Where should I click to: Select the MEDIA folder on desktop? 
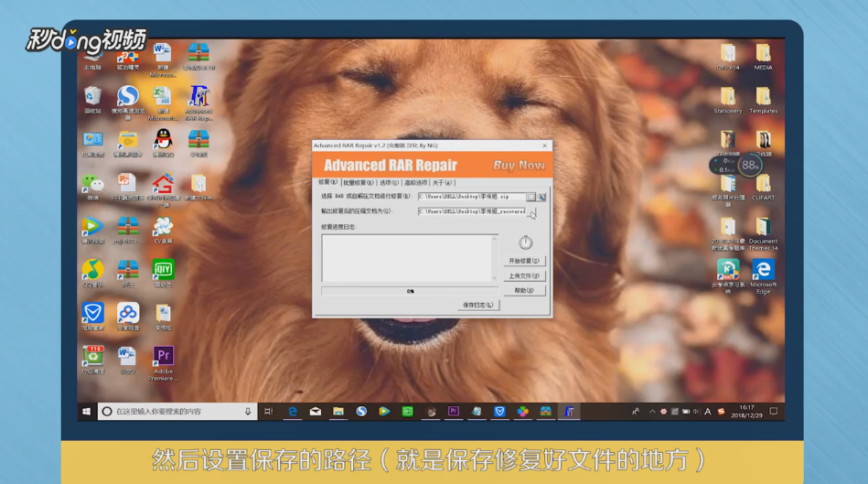point(763,57)
